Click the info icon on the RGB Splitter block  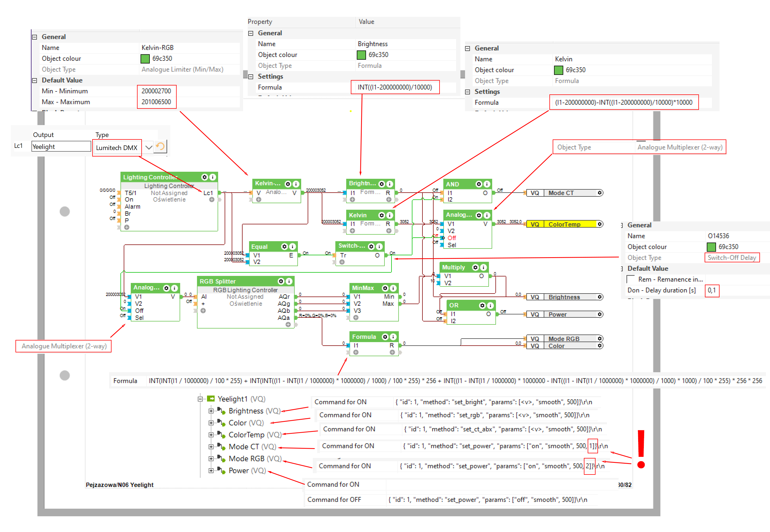(289, 281)
